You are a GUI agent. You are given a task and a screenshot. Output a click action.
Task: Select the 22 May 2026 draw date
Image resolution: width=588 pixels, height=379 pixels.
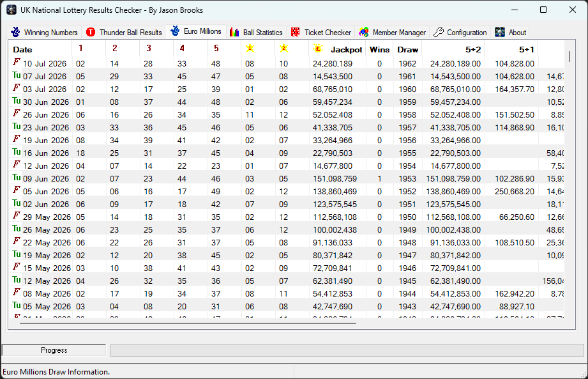(x=47, y=242)
